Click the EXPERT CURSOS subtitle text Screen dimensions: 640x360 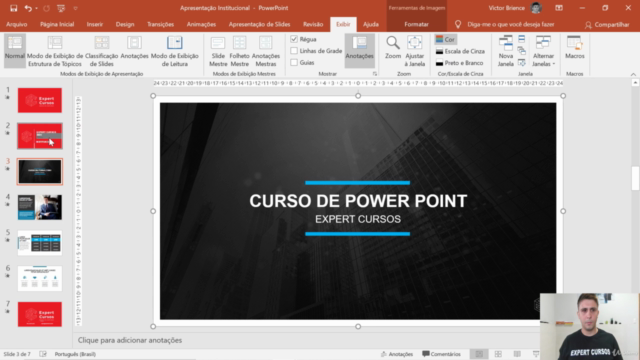(x=358, y=219)
